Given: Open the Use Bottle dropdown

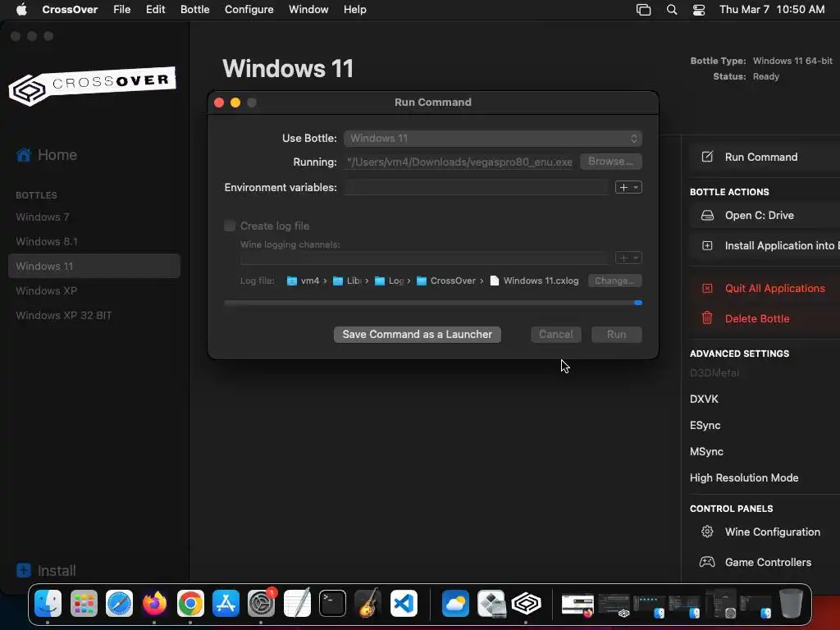Looking at the screenshot, I should tap(493, 138).
